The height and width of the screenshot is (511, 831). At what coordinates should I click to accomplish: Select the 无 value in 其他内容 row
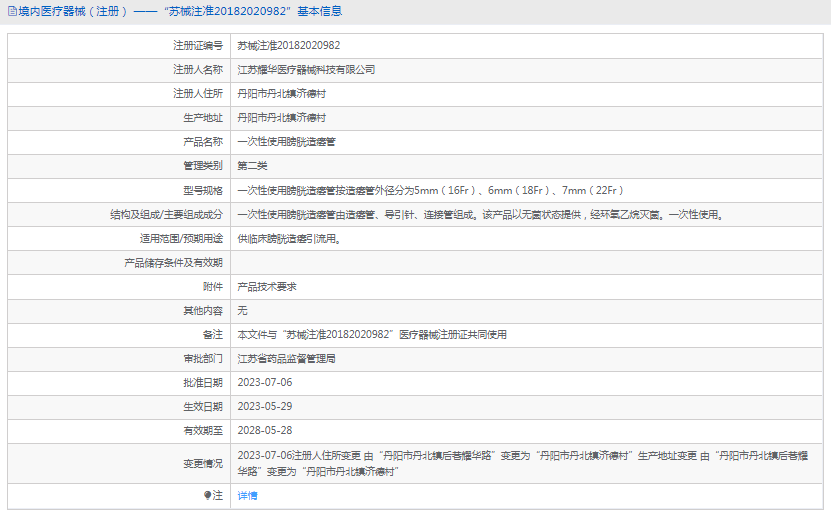[242, 311]
